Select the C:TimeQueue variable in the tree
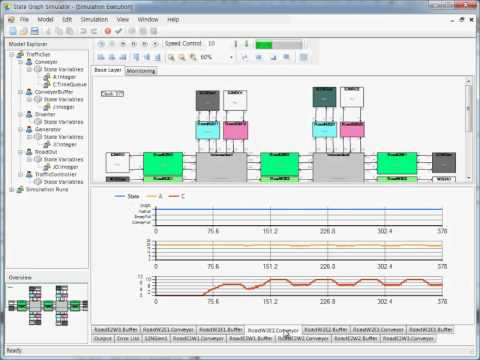The image size is (480, 360). point(70,84)
